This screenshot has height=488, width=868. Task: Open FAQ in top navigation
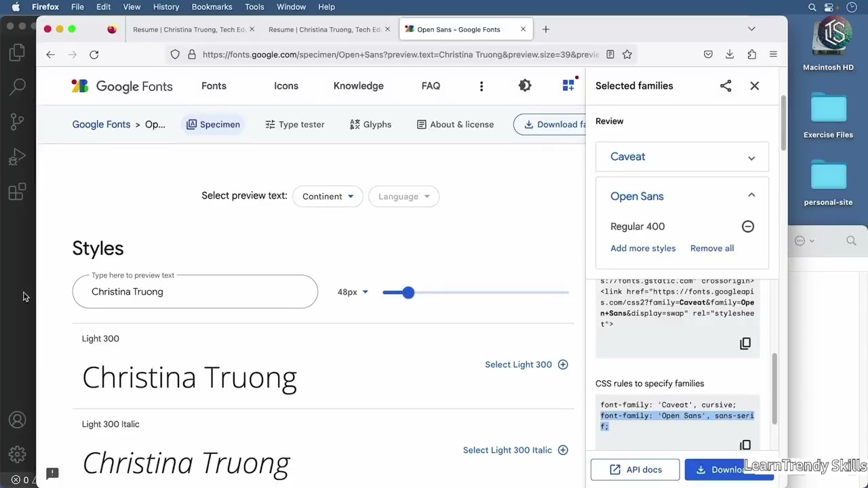pyautogui.click(x=431, y=86)
